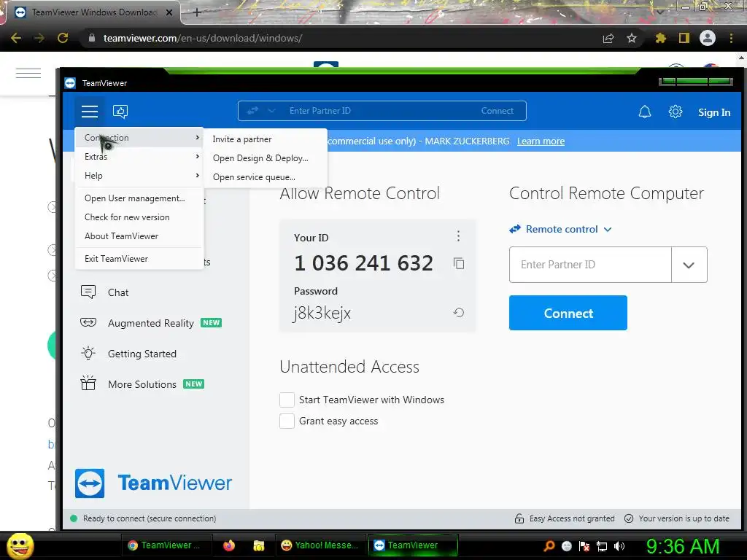Reload the browser page
747x560 pixels.
point(63,38)
